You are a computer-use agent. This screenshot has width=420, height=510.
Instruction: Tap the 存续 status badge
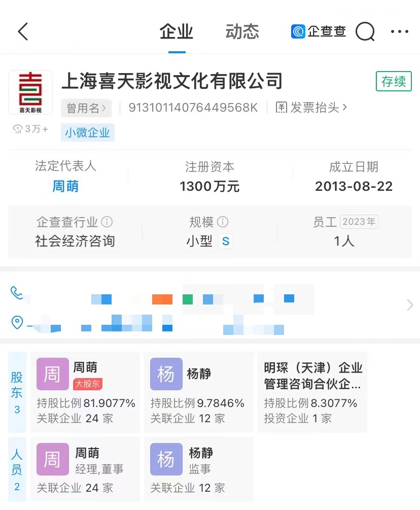394,81
